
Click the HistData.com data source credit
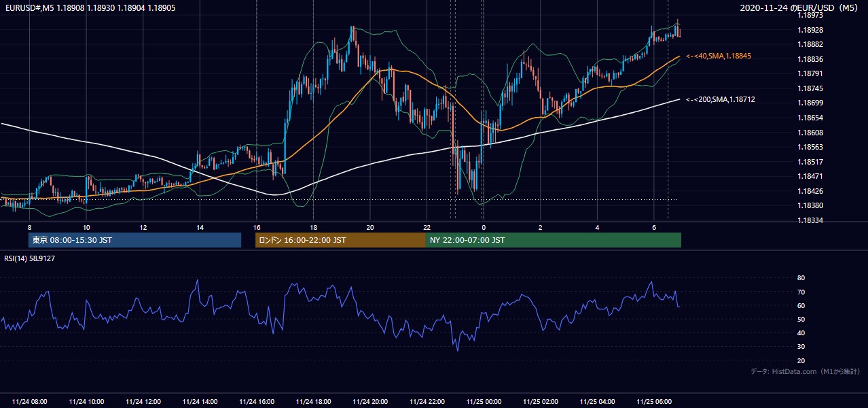pos(806,371)
